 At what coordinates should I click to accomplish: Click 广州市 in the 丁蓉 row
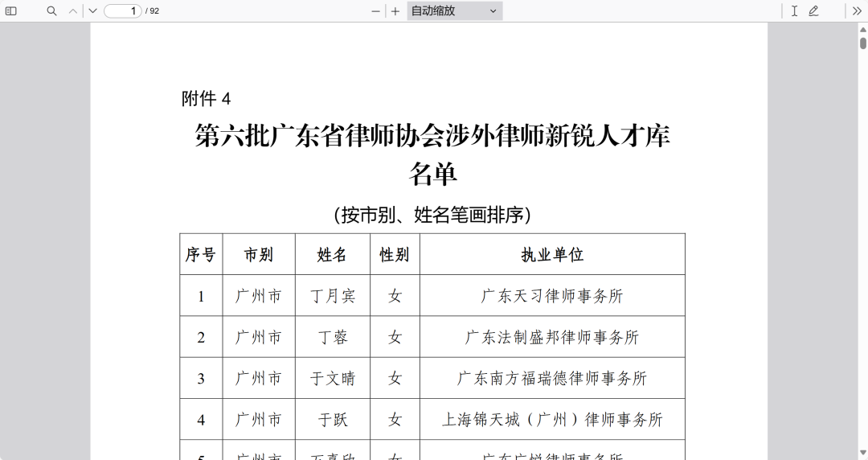(x=259, y=337)
